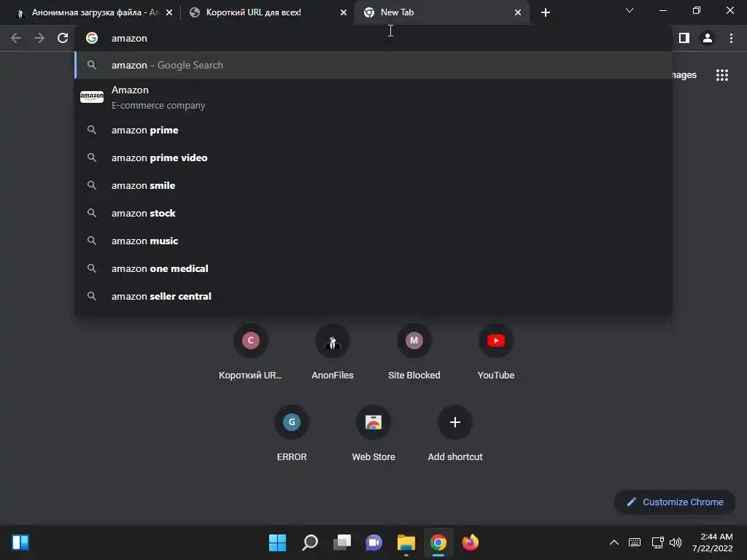Click the back navigation arrow
Screen dimensions: 747x560
[x=16, y=38]
